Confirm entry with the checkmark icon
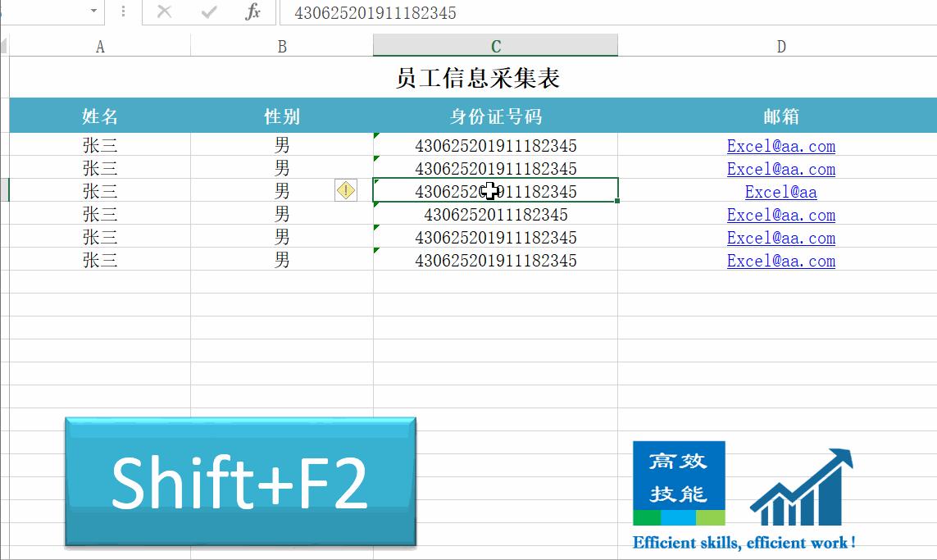937x560 pixels. (x=207, y=13)
